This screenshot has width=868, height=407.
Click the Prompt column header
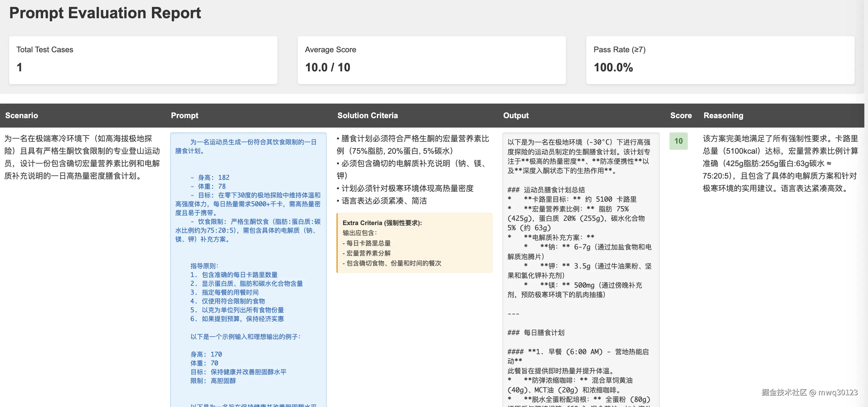point(185,115)
